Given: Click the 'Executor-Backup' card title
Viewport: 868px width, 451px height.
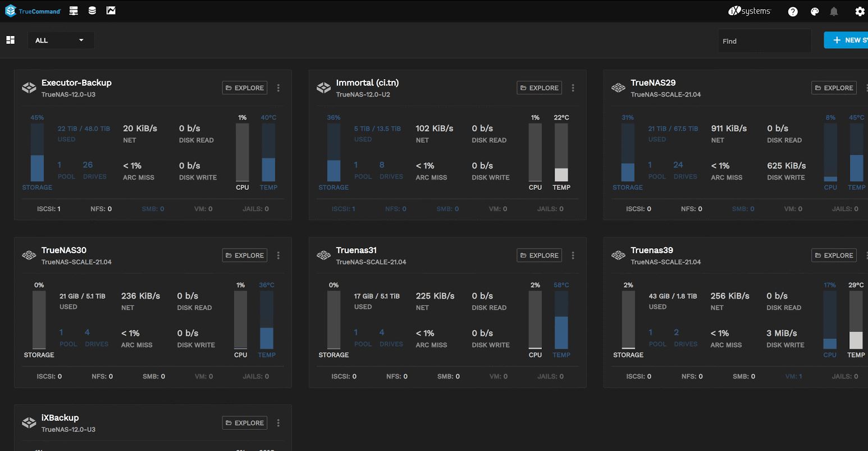Looking at the screenshot, I should point(76,83).
